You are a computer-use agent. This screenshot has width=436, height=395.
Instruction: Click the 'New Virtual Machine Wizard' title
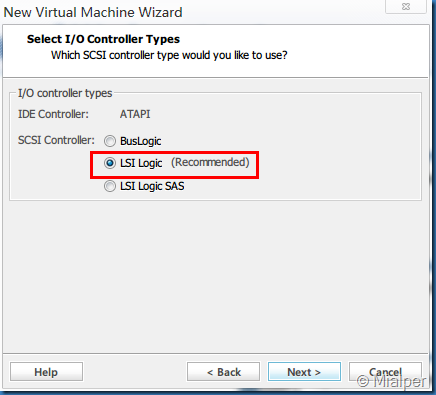pos(93,12)
